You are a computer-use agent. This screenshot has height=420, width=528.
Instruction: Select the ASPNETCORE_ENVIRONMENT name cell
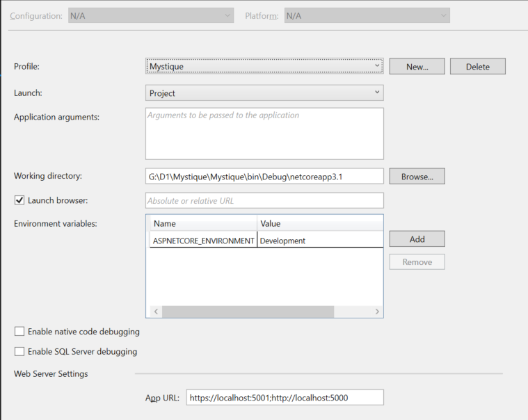(203, 241)
